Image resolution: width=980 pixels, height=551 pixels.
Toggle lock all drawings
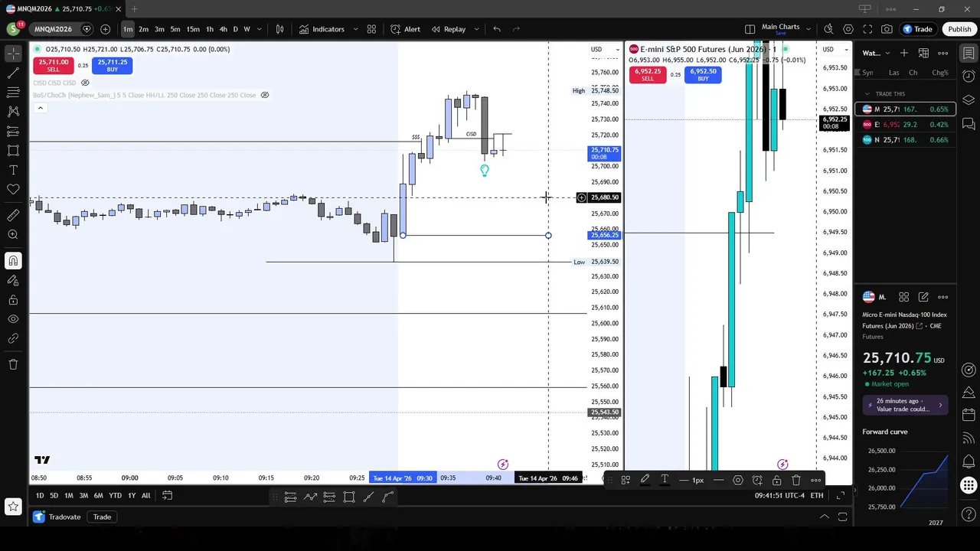coord(13,300)
